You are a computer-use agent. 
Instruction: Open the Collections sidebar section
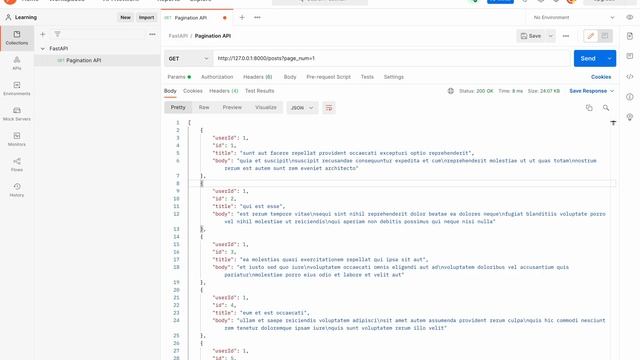point(17,38)
